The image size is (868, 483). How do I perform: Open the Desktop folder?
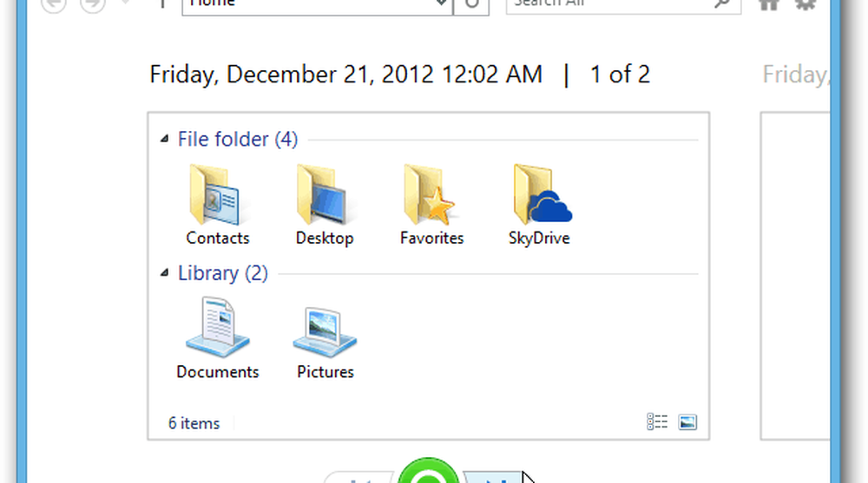(x=324, y=205)
